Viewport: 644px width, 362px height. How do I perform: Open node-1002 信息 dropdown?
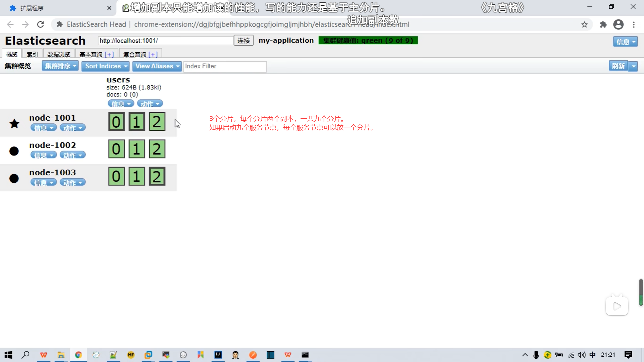click(x=43, y=155)
